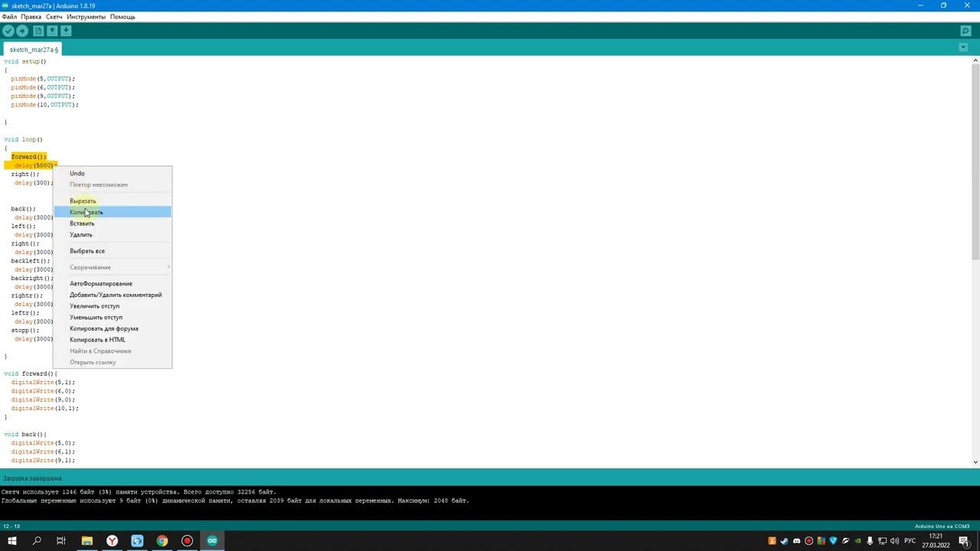The image size is (980, 551).
Task: Choose Выбрать все in the context menu
Action: coord(113,251)
